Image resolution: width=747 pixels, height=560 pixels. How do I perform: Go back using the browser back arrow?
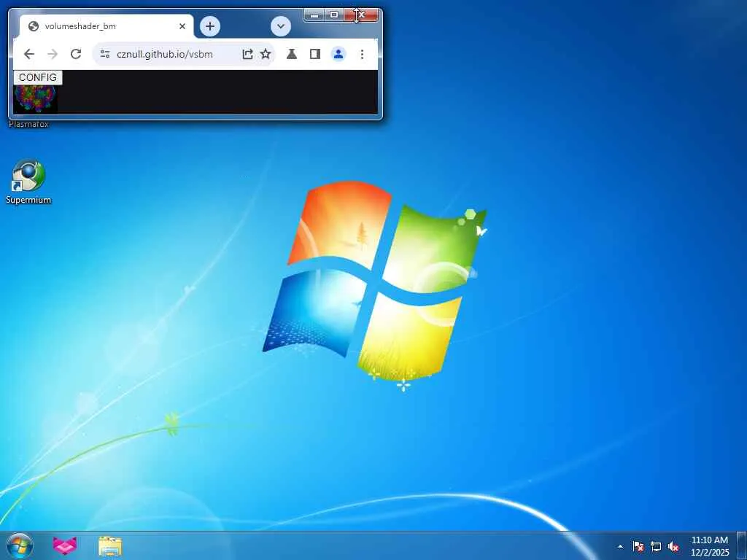point(29,54)
